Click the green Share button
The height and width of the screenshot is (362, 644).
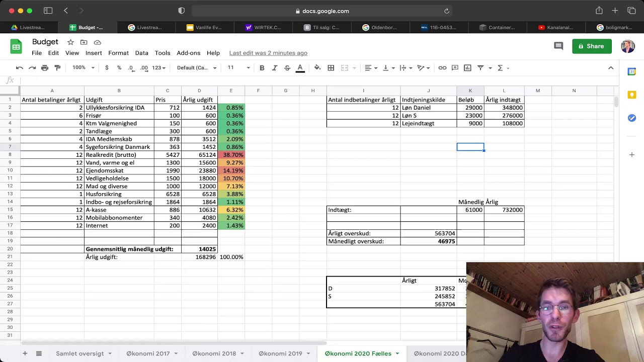[x=592, y=46]
